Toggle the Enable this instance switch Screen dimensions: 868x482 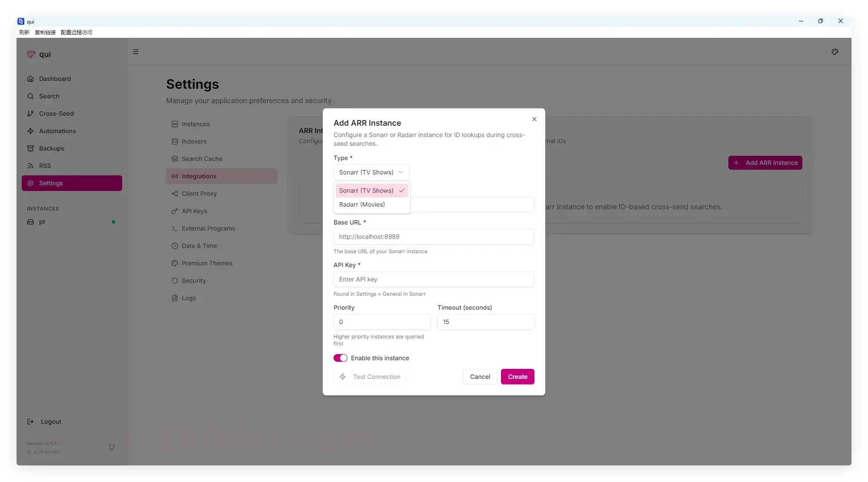pyautogui.click(x=340, y=358)
